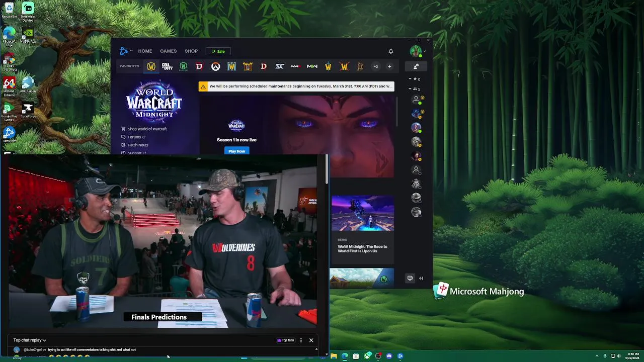Viewport: 644px width, 362px height.
Task: Open NVIDIA App desktop shortcut
Action: (28, 35)
